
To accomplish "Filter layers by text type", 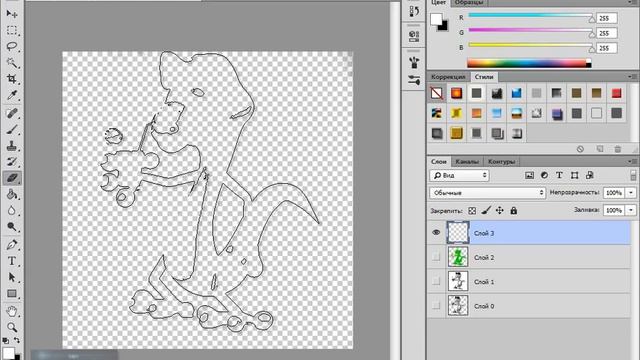I will [x=559, y=176].
